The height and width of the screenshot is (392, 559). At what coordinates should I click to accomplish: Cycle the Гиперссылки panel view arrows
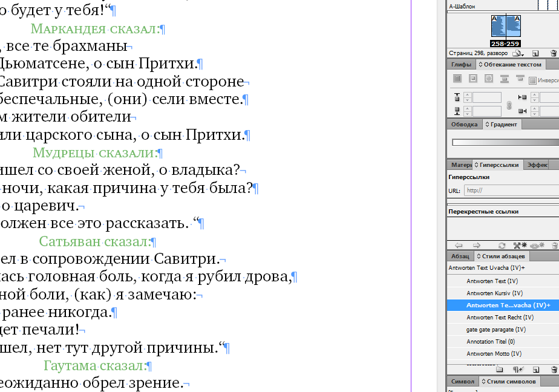tap(476, 165)
